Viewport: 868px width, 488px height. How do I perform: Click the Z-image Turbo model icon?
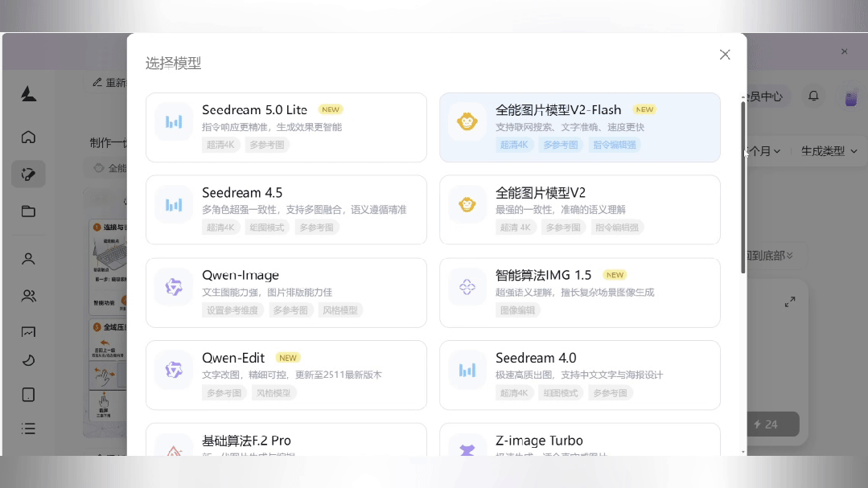coord(467,449)
